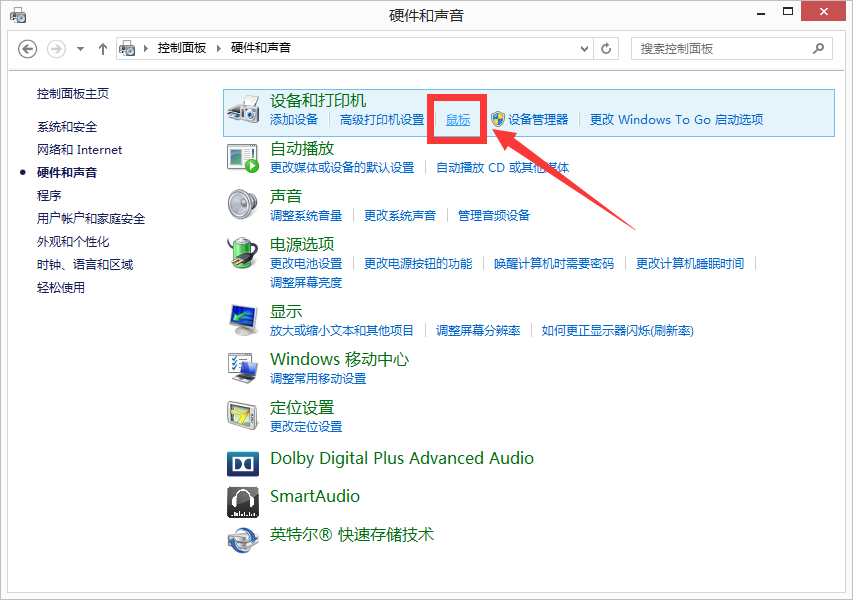The width and height of the screenshot is (853, 600).
Task: Click 更改计算机睡眠时间
Action: point(690,263)
